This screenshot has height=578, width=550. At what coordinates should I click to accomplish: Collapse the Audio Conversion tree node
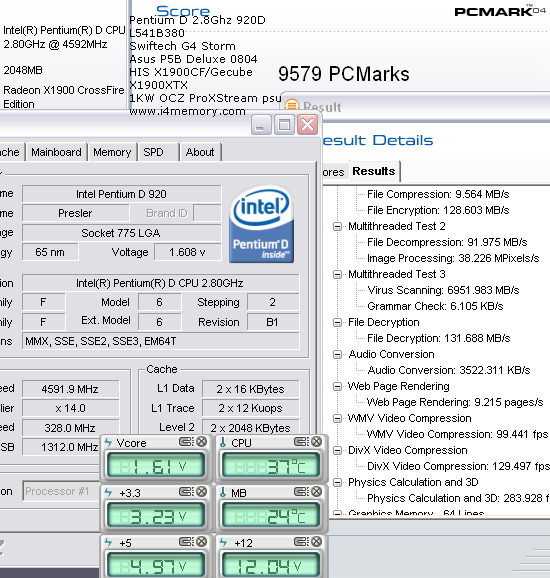tap(337, 354)
